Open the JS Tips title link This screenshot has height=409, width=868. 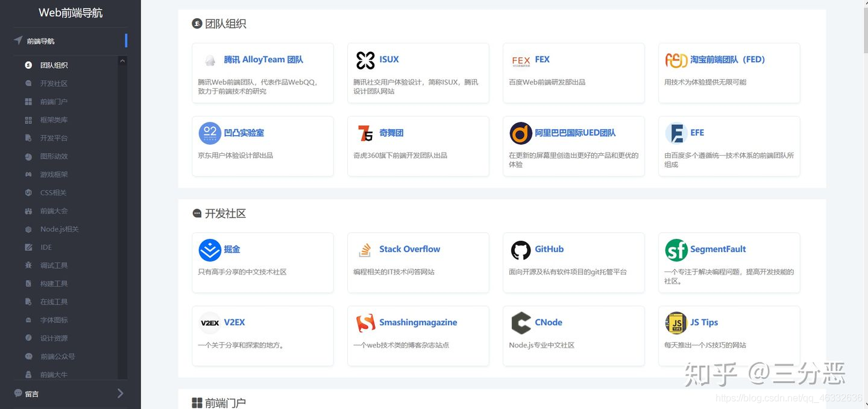(704, 323)
